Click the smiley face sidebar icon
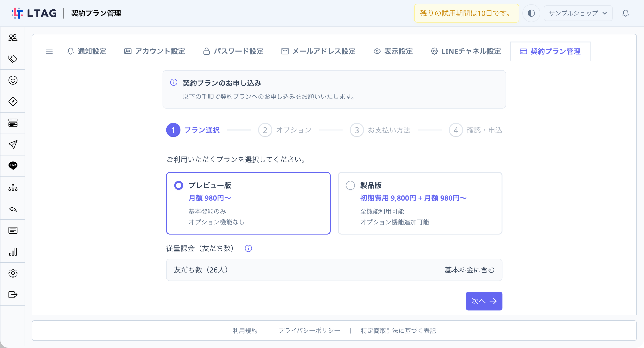 pos(13,80)
